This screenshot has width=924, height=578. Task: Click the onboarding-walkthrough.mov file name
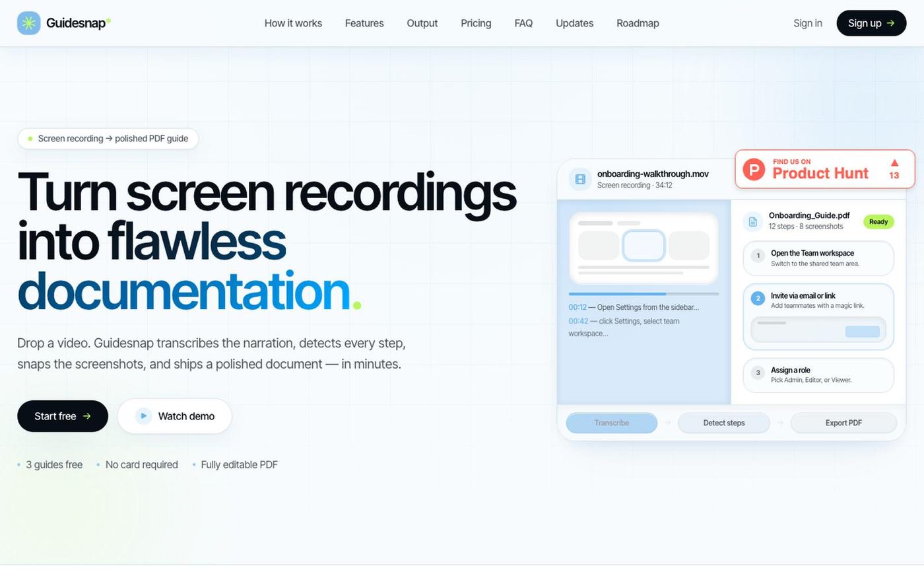[x=653, y=174]
